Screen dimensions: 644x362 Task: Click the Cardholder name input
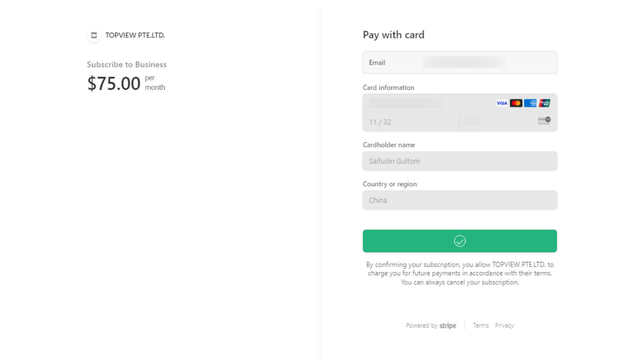tap(460, 161)
